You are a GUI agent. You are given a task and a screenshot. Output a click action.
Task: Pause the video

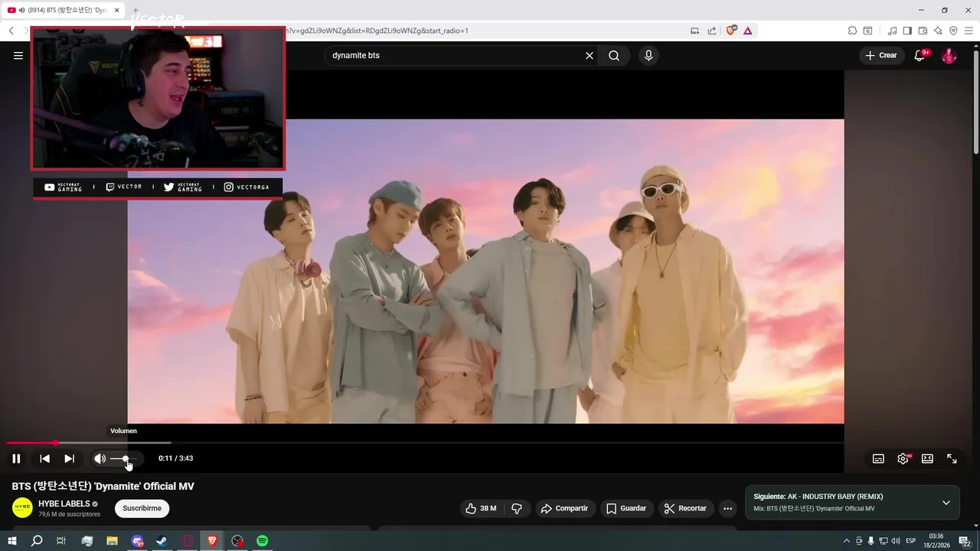(x=16, y=458)
